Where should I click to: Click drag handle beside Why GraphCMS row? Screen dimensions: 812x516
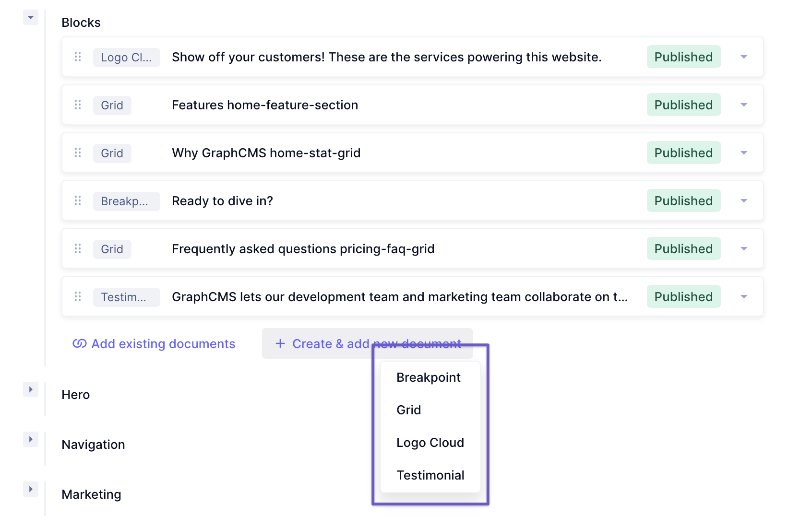(x=78, y=152)
